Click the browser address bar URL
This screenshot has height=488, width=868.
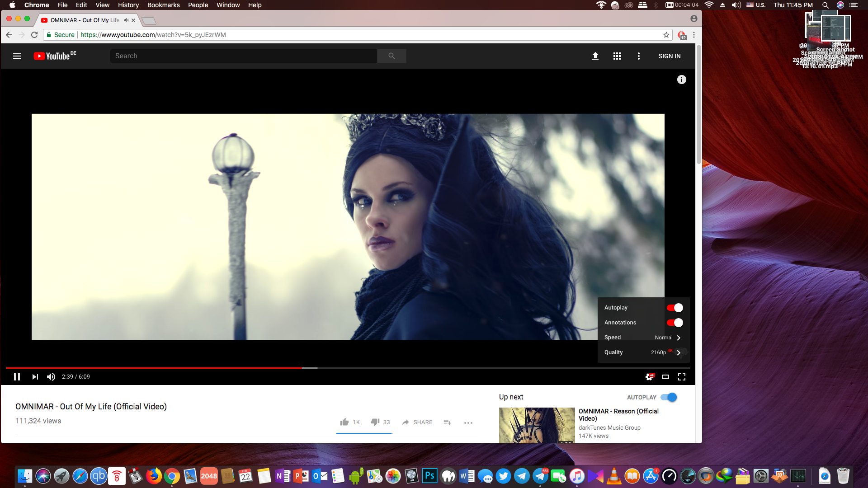click(153, 35)
